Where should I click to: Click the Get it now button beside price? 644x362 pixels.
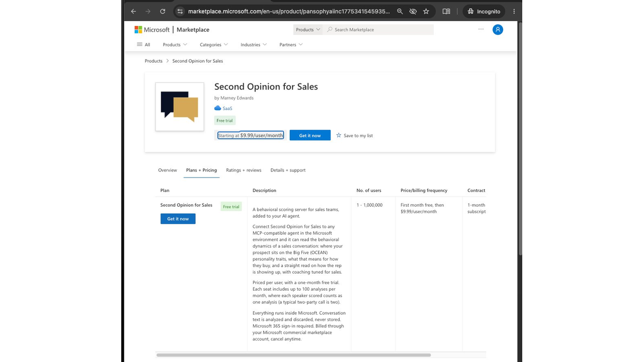tap(310, 135)
